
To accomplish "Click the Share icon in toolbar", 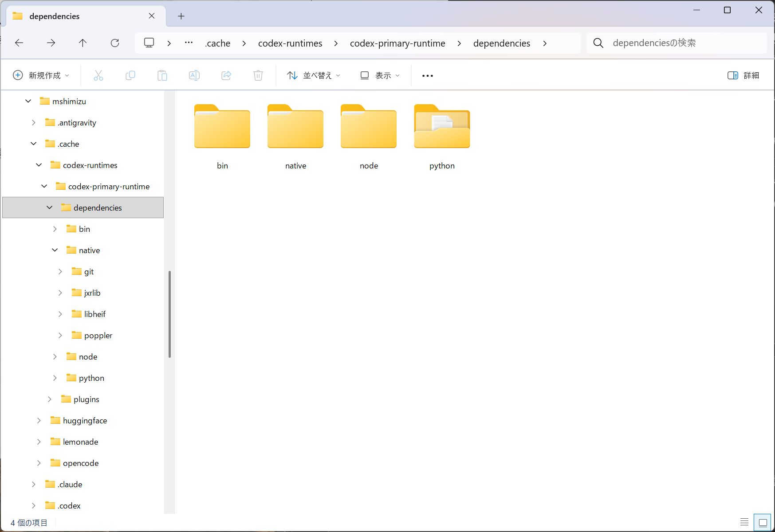I will coord(226,75).
